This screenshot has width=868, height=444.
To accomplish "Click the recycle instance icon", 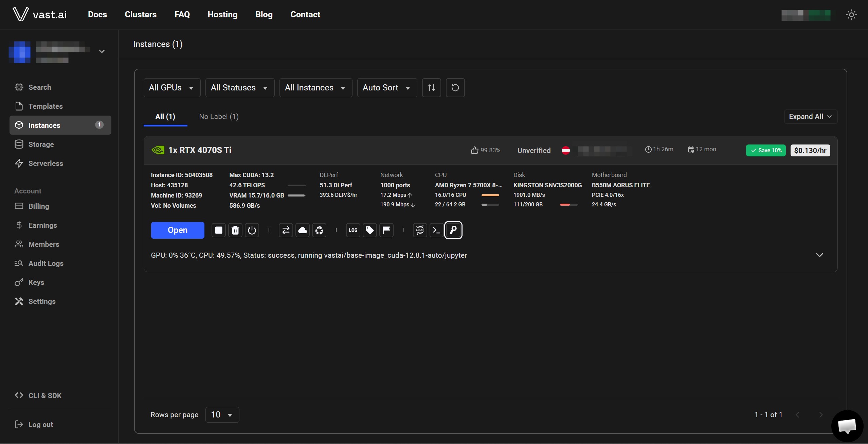I will [319, 230].
